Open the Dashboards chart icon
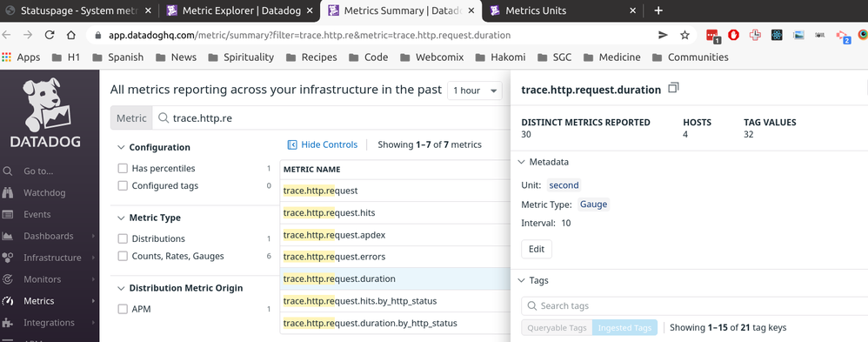 point(8,236)
